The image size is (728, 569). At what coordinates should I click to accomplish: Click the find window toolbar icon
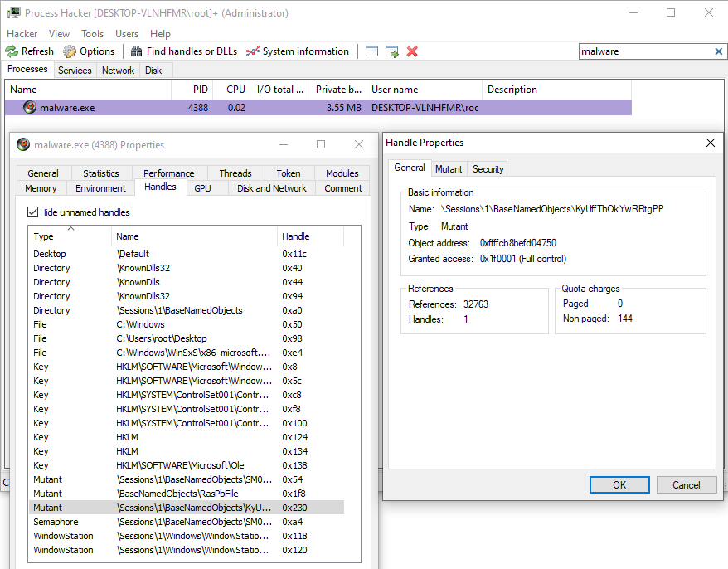pyautogui.click(x=371, y=51)
